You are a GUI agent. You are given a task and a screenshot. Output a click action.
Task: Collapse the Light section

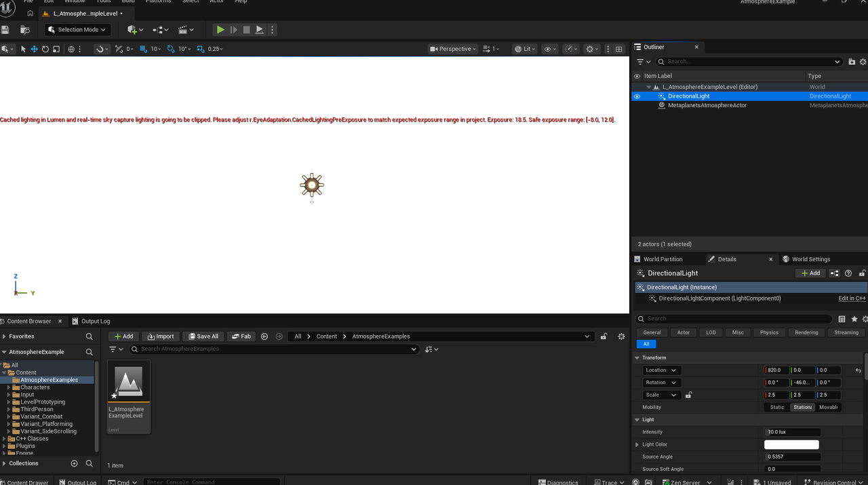pyautogui.click(x=637, y=420)
